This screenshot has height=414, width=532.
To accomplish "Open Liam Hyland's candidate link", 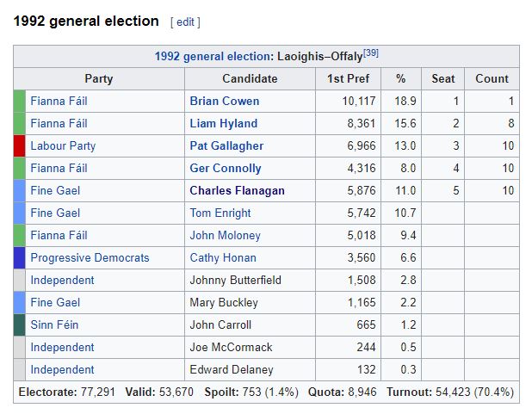I will pyautogui.click(x=224, y=124).
